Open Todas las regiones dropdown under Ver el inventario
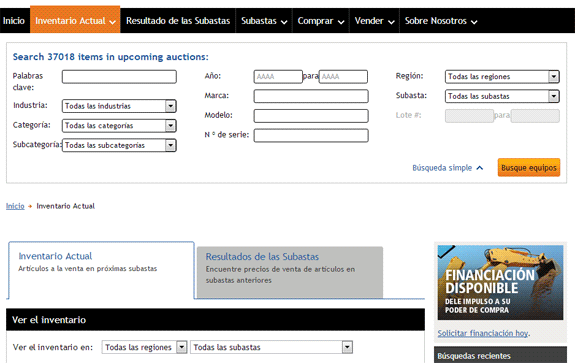The width and height of the screenshot is (575, 363). (x=144, y=347)
